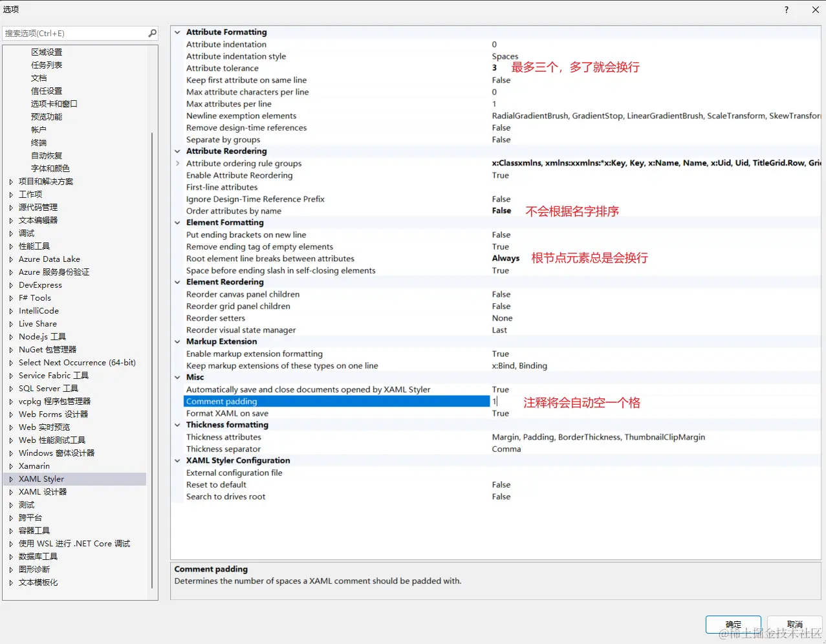Click the help question mark icon
Image resolution: width=826 pixels, height=644 pixels.
787,10
